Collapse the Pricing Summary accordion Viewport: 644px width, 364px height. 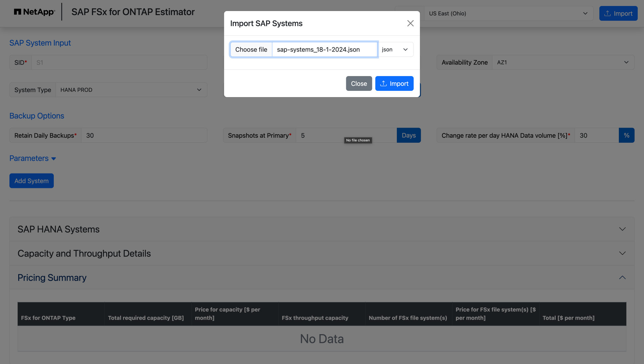click(322, 278)
